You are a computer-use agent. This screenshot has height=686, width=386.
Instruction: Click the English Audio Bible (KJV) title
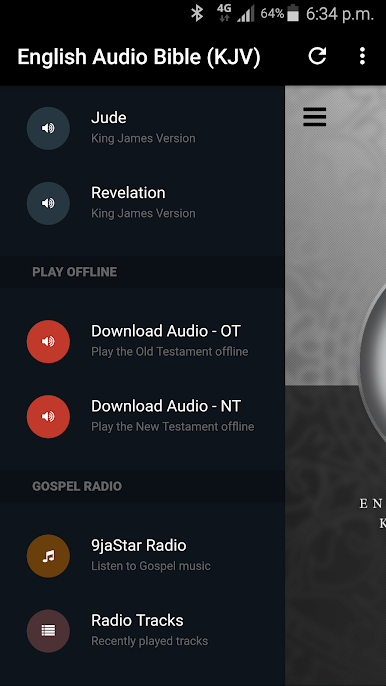tap(139, 57)
